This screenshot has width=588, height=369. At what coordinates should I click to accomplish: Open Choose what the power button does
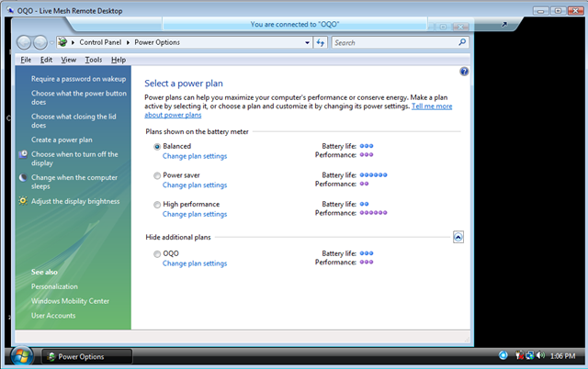point(79,97)
